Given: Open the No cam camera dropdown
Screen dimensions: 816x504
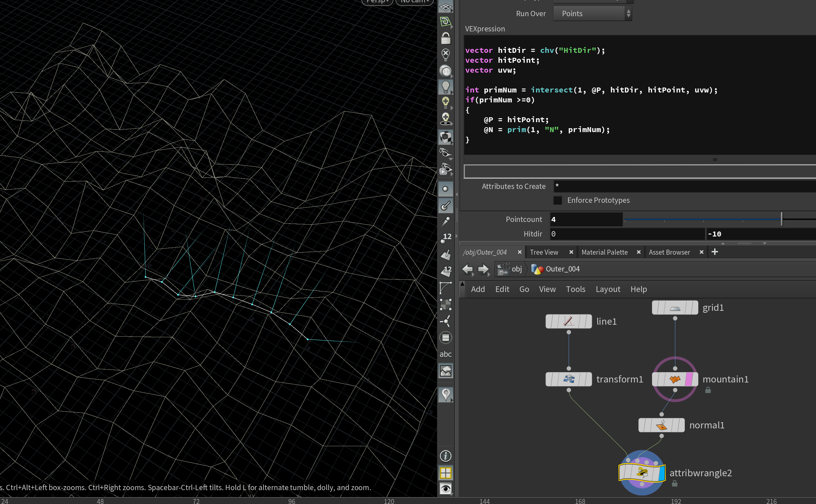Looking at the screenshot, I should pos(414,2).
